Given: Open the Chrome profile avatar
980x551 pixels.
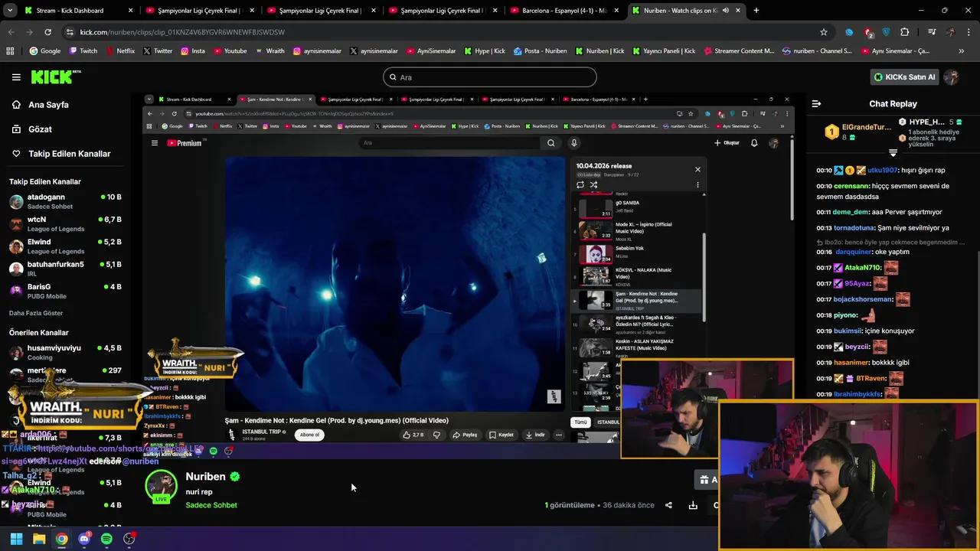Looking at the screenshot, I should [x=951, y=32].
